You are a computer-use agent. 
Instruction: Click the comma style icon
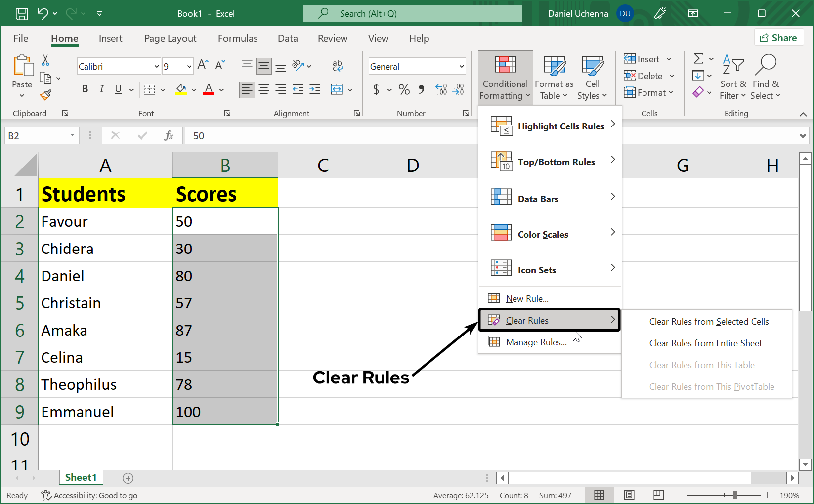pyautogui.click(x=421, y=89)
